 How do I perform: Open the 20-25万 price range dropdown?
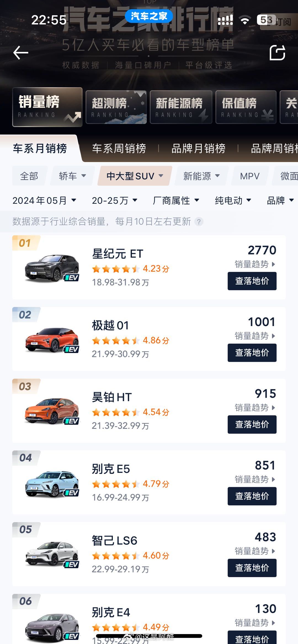pyautogui.click(x=115, y=200)
